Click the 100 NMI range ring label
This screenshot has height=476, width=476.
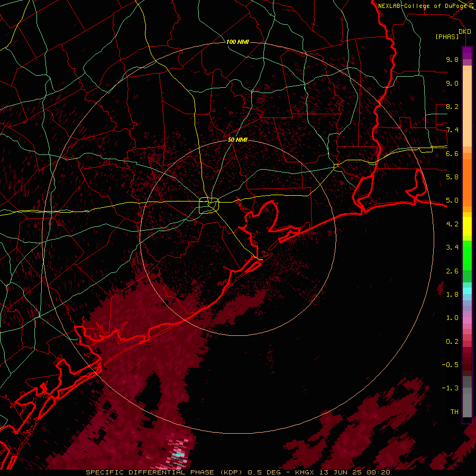coord(237,42)
